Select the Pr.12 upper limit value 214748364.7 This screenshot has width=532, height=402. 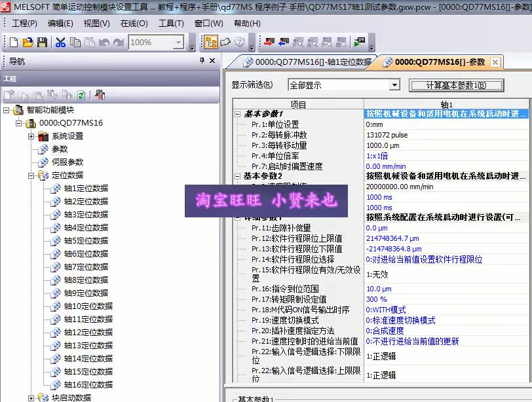coord(446,238)
